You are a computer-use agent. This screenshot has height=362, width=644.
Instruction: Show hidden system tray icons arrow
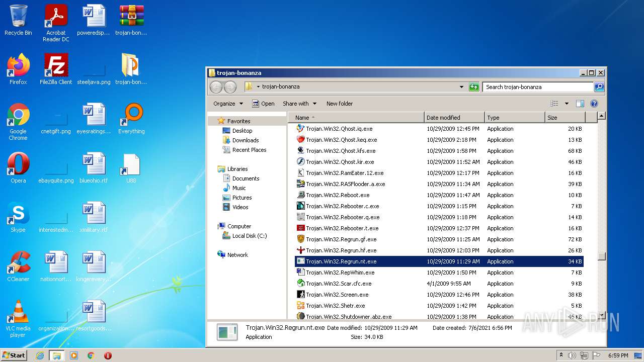click(561, 355)
